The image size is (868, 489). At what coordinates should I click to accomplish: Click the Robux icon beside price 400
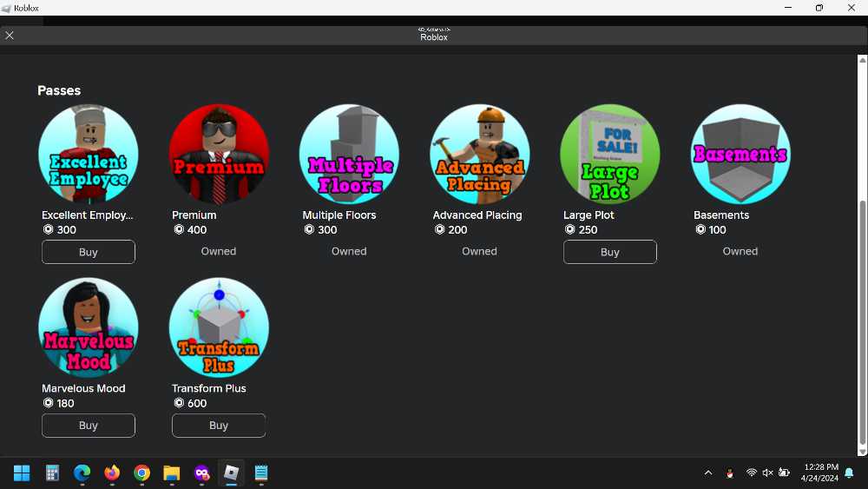179,229
